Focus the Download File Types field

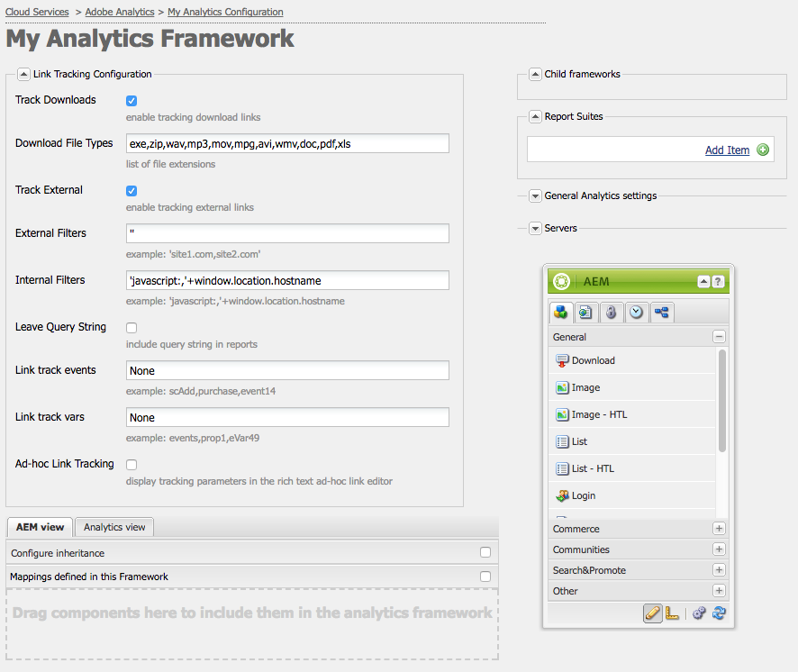[287, 143]
